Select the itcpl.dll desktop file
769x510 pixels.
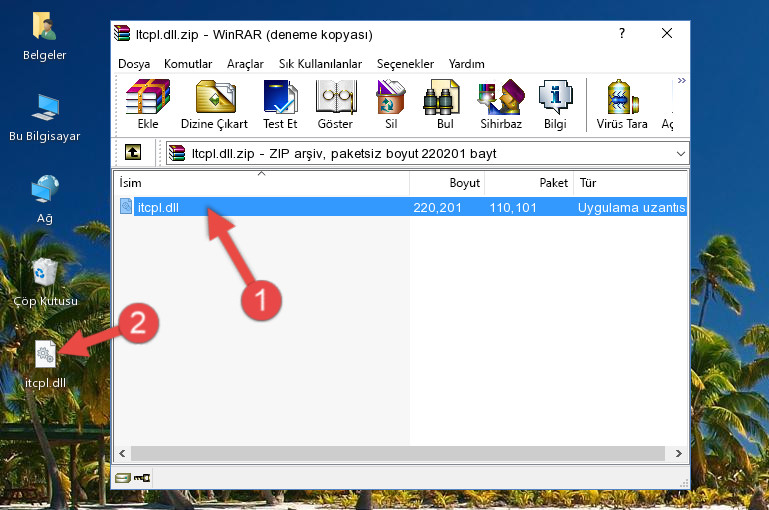point(45,365)
